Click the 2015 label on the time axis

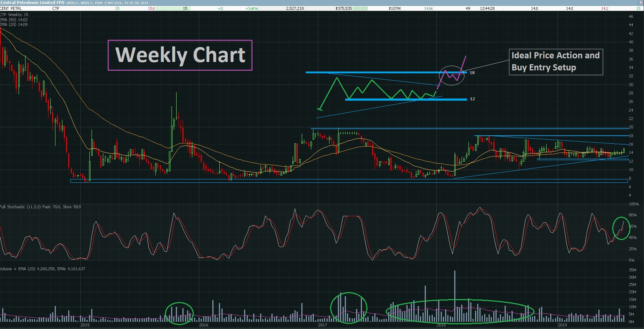point(85,325)
